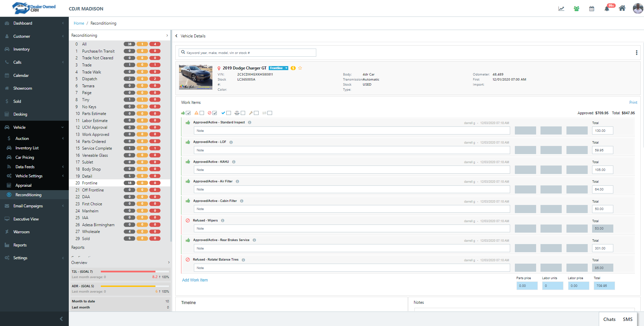Viewport: 644px width, 326px height.
Task: Expand the Overview section chevron
Action: pyautogui.click(x=169, y=262)
